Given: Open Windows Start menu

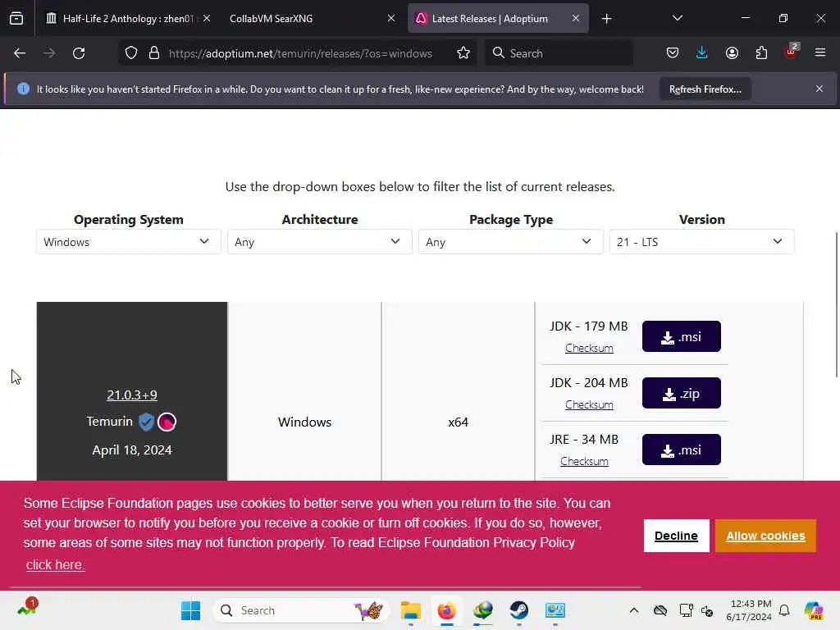Looking at the screenshot, I should tap(190, 610).
